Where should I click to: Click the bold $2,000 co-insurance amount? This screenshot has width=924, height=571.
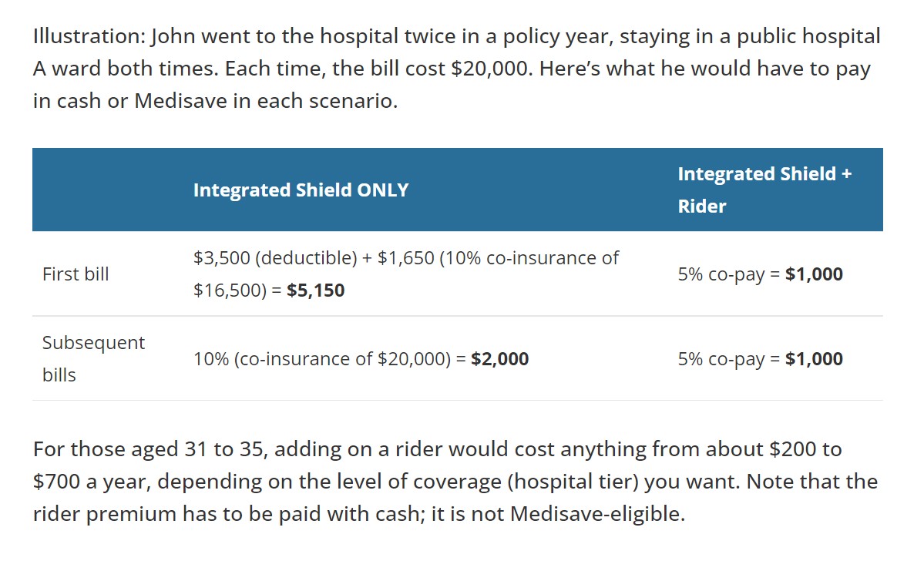(499, 359)
